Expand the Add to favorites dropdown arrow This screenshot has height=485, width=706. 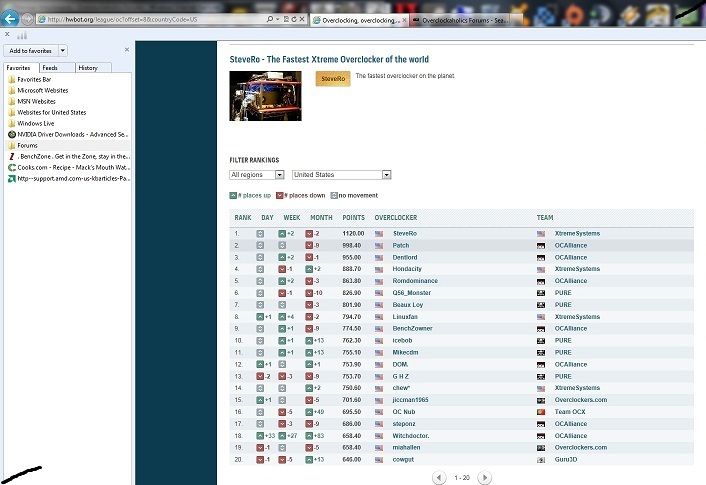(63, 50)
